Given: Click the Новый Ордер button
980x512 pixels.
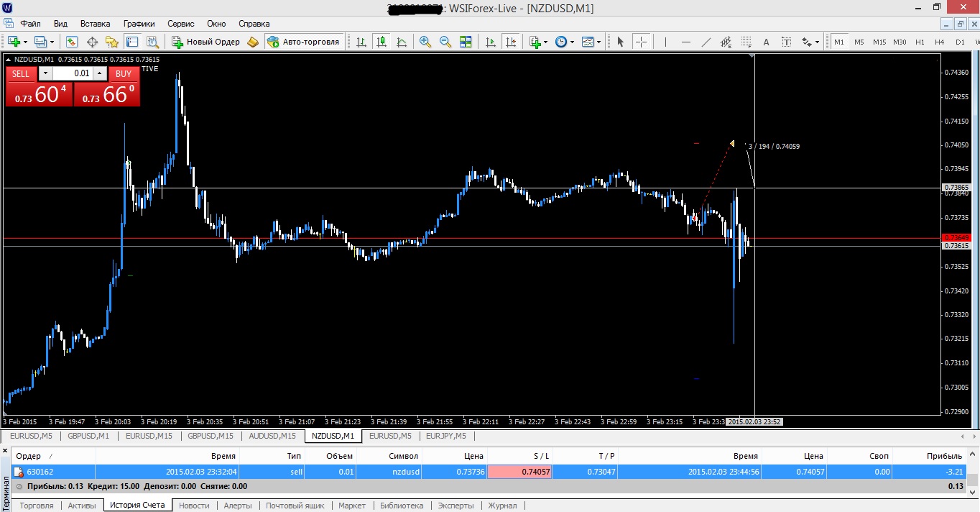Looking at the screenshot, I should click(x=205, y=42).
